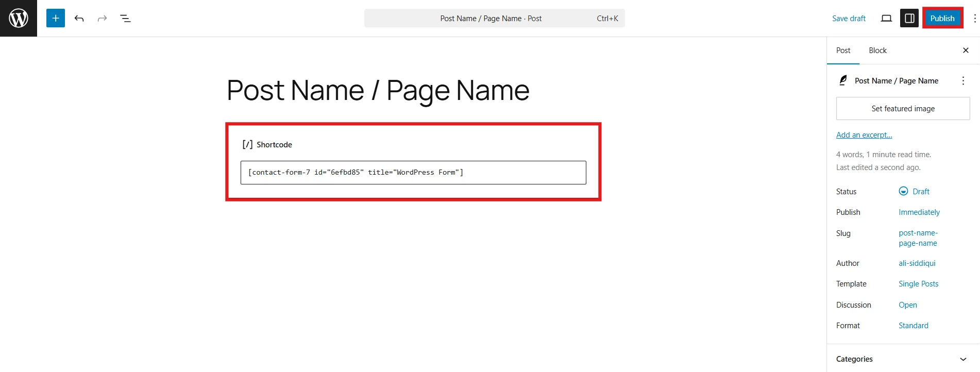Click the blue block inserter plus button
Viewport: 980px width, 372px height.
coord(56,18)
